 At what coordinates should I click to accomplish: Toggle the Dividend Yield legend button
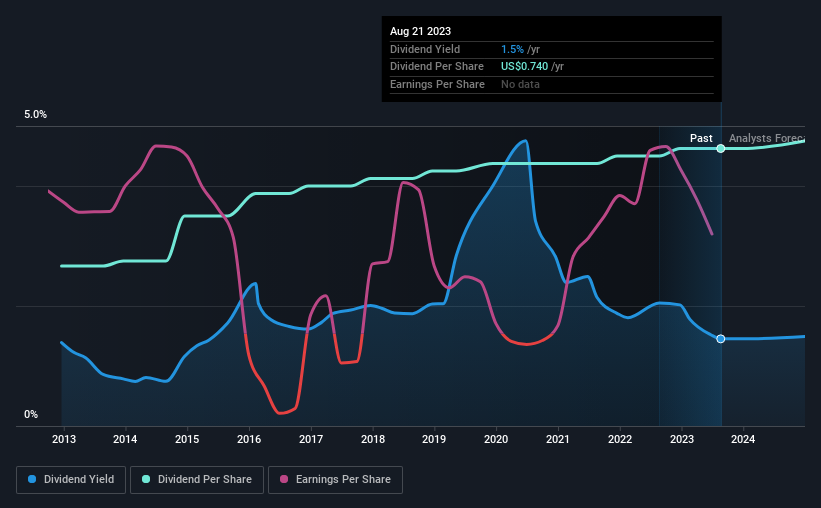pos(71,480)
